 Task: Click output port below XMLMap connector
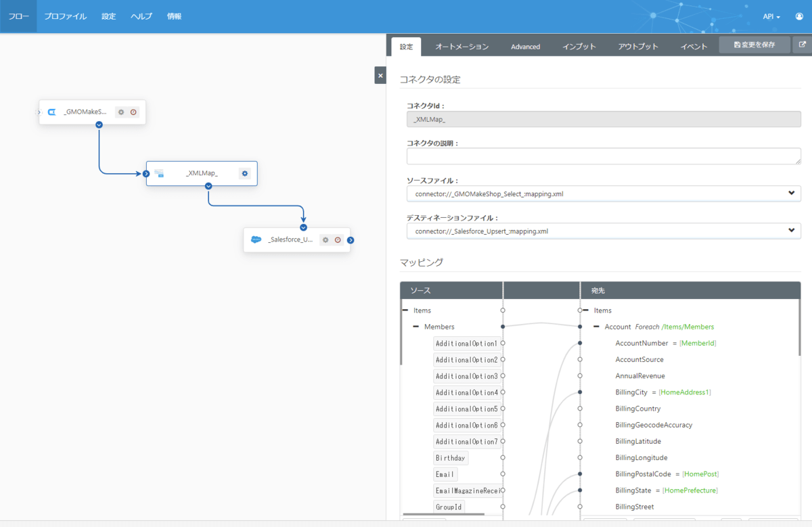coord(208,186)
